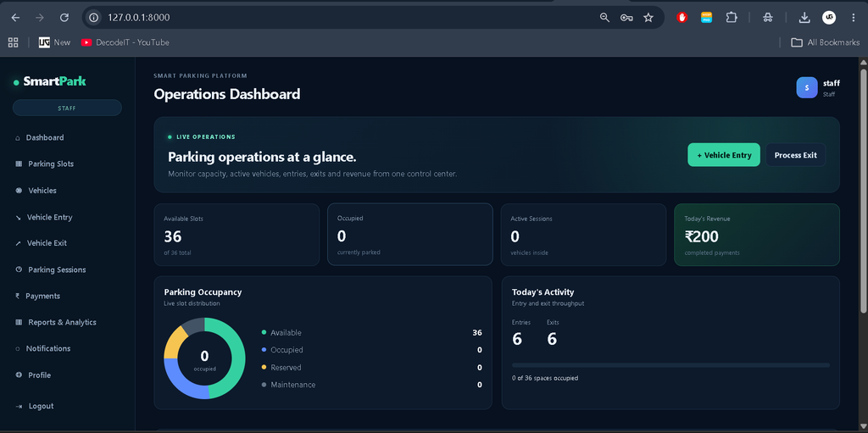The width and height of the screenshot is (868, 433).
Task: Click the staff username text in header
Action: pos(831,83)
